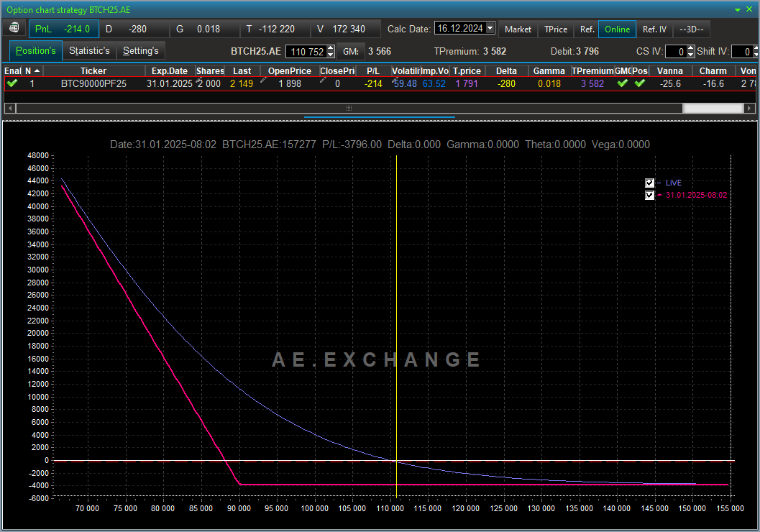Click the Ref. IV mode button
Image resolution: width=760 pixels, height=532 pixels.
pyautogui.click(x=654, y=29)
